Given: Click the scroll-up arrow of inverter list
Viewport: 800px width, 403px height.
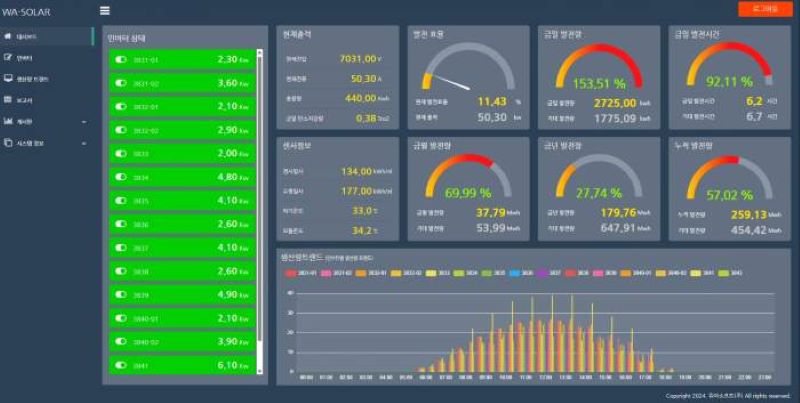Looking at the screenshot, I should (x=261, y=52).
